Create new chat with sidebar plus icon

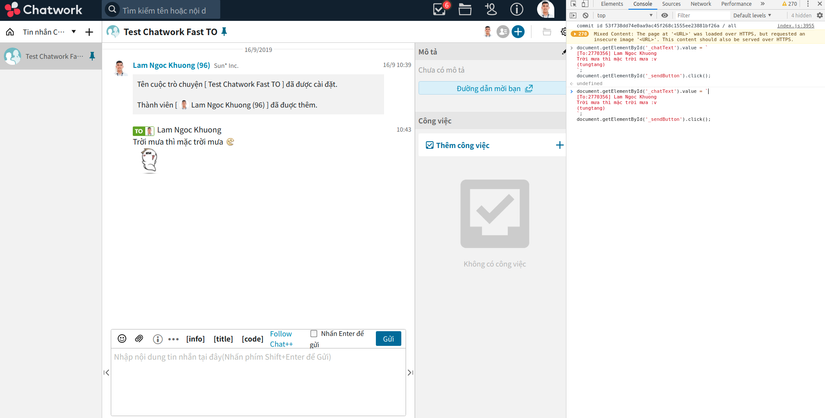click(x=89, y=32)
